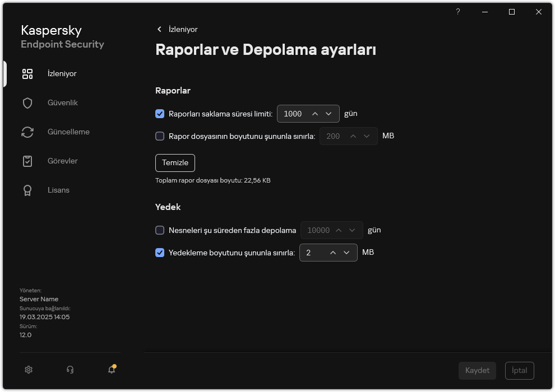Click the Güvenlik shield icon
The height and width of the screenshot is (392, 555).
coord(27,102)
